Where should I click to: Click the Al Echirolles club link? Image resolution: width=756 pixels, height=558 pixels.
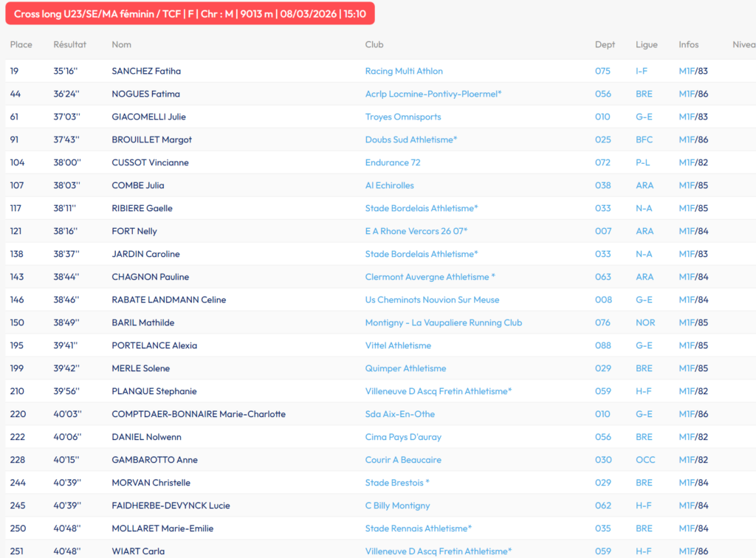(390, 186)
